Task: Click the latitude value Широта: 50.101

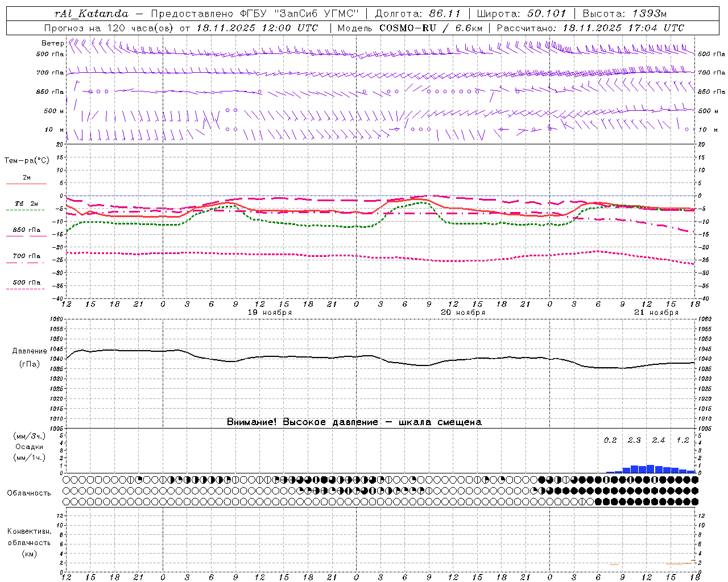Action: click(522, 14)
